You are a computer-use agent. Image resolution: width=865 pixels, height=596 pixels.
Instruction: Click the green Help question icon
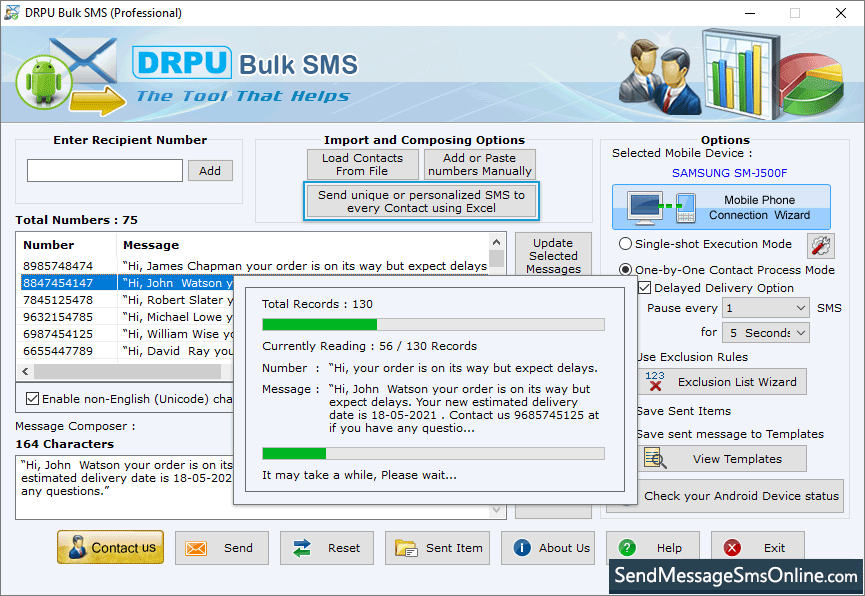(x=627, y=547)
